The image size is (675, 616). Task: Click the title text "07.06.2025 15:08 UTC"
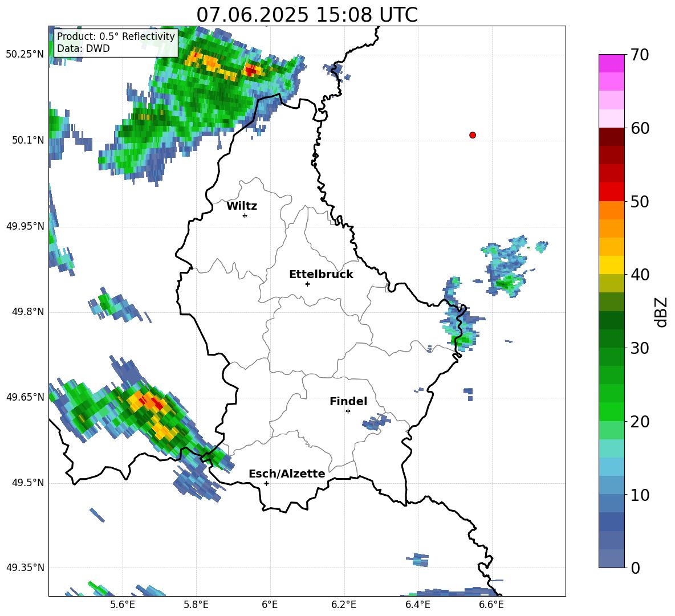(307, 15)
